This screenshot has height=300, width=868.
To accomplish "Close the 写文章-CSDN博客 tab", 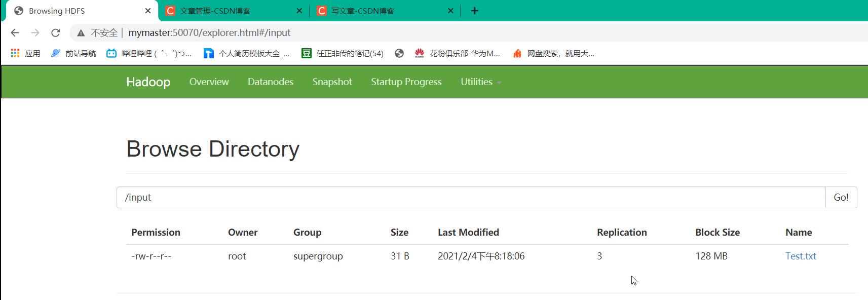I will [x=450, y=11].
